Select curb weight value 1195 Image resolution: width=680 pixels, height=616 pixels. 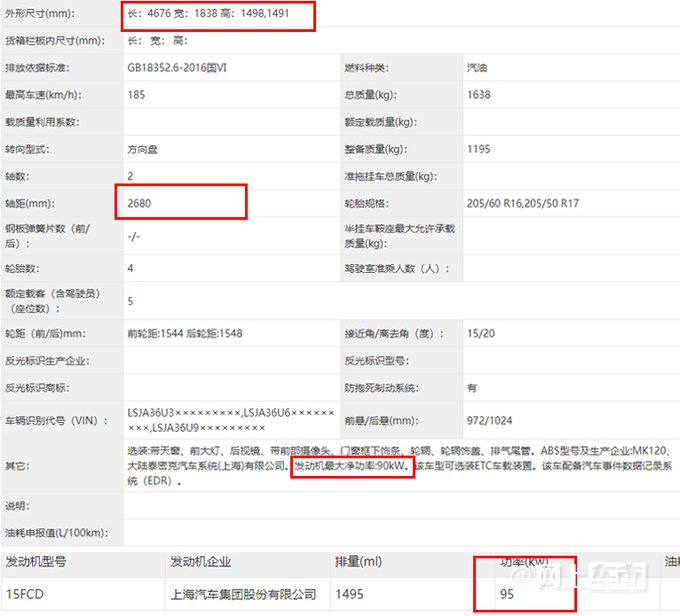[479, 149]
